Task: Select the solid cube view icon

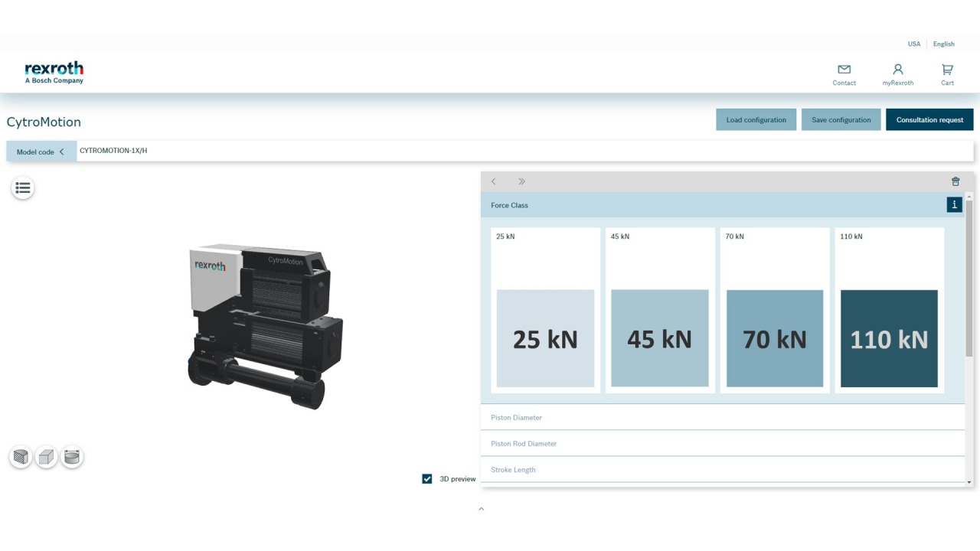Action: 46,457
